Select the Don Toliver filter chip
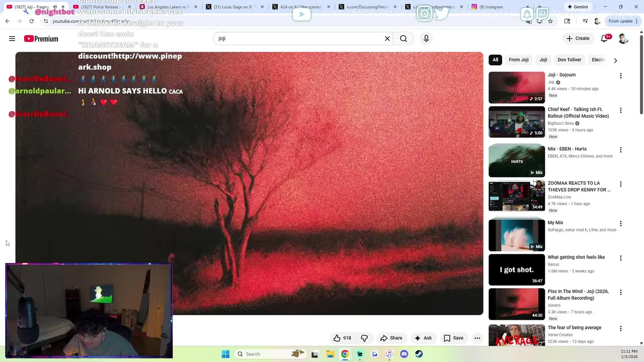This screenshot has width=644, height=362. [569, 60]
